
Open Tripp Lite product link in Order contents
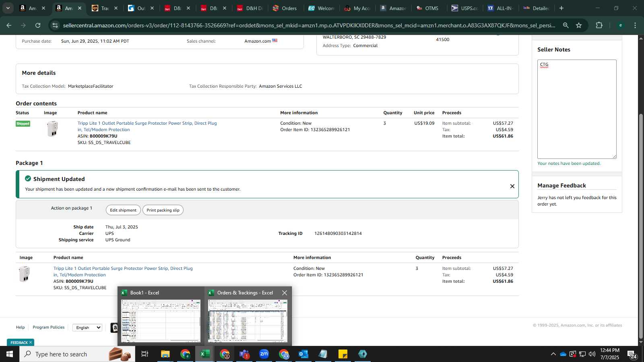point(147,126)
